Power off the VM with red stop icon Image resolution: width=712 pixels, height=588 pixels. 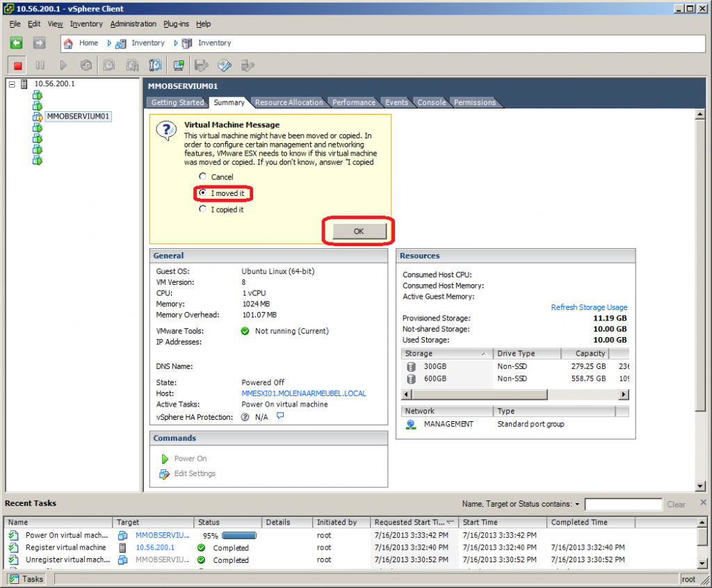point(17,66)
